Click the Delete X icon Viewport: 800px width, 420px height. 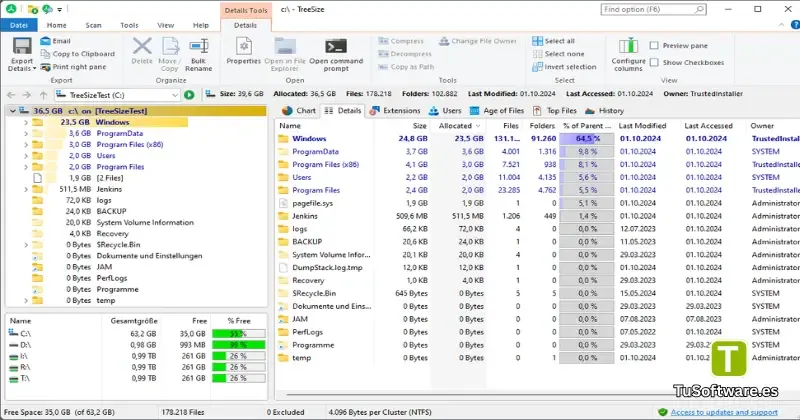pyautogui.click(x=142, y=46)
